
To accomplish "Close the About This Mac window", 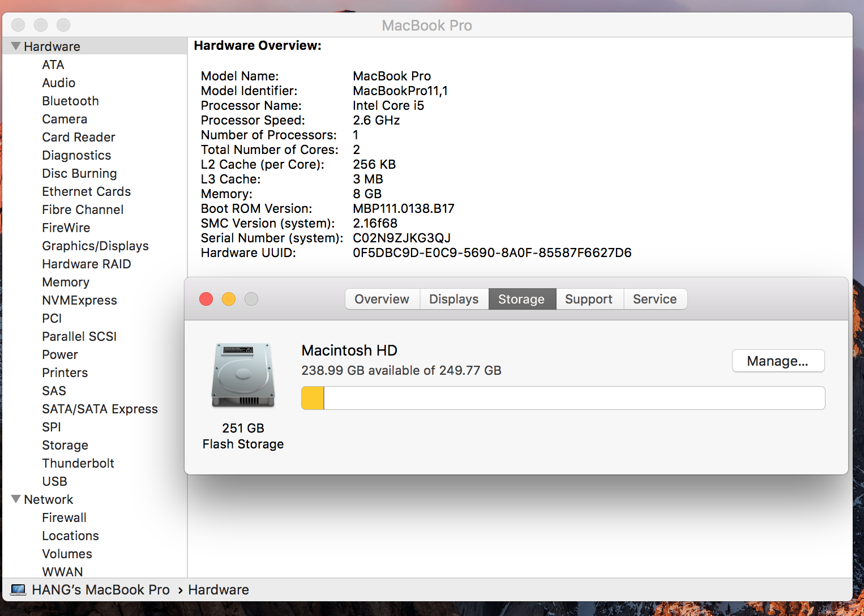I will pyautogui.click(x=206, y=299).
